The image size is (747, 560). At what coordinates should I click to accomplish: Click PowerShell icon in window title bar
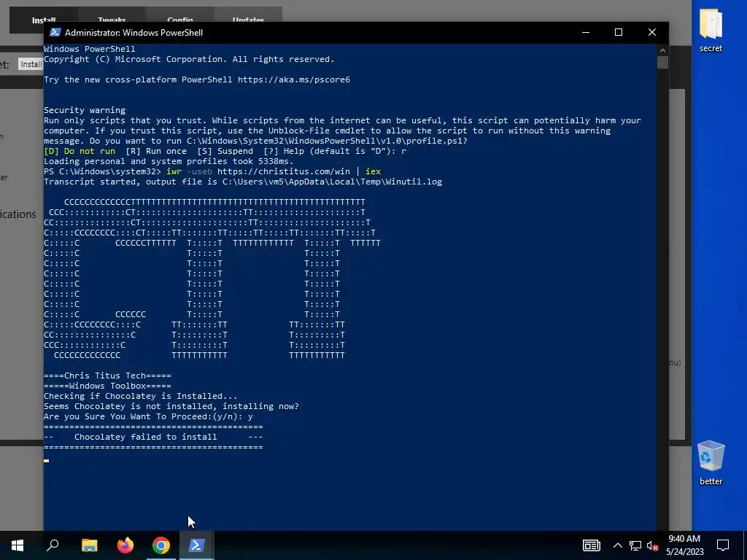tap(55, 32)
